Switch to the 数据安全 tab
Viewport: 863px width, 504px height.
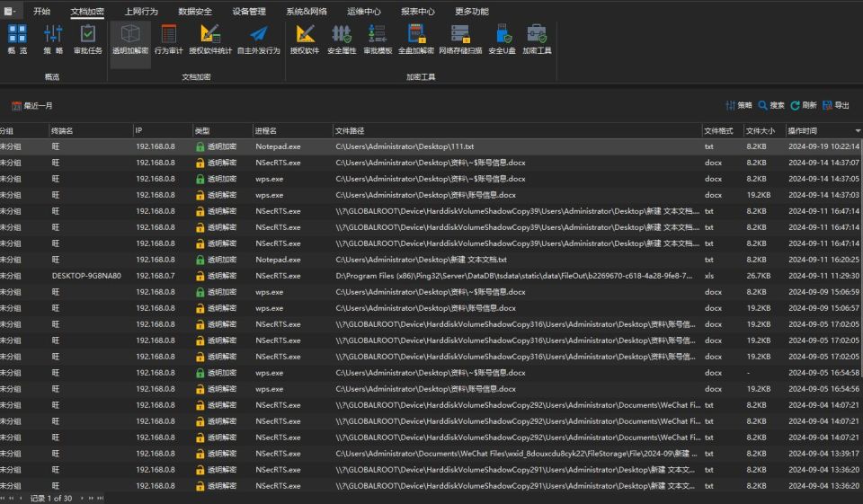195,11
